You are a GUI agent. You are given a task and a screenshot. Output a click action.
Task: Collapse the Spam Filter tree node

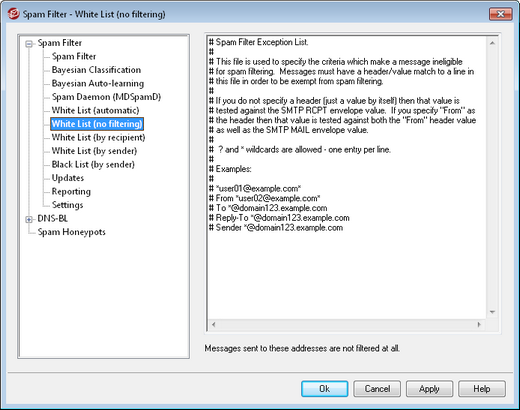tap(29, 44)
